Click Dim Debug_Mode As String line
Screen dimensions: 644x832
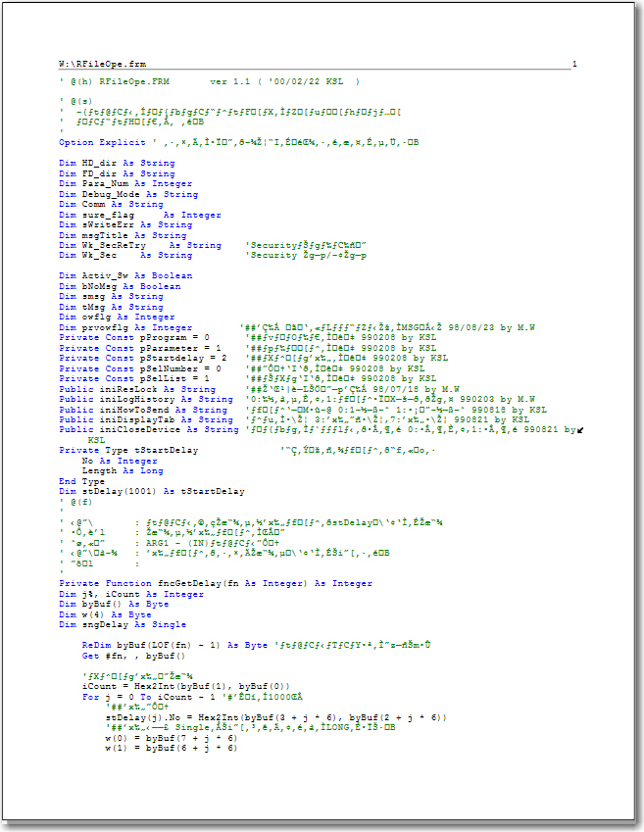pyautogui.click(x=128, y=194)
